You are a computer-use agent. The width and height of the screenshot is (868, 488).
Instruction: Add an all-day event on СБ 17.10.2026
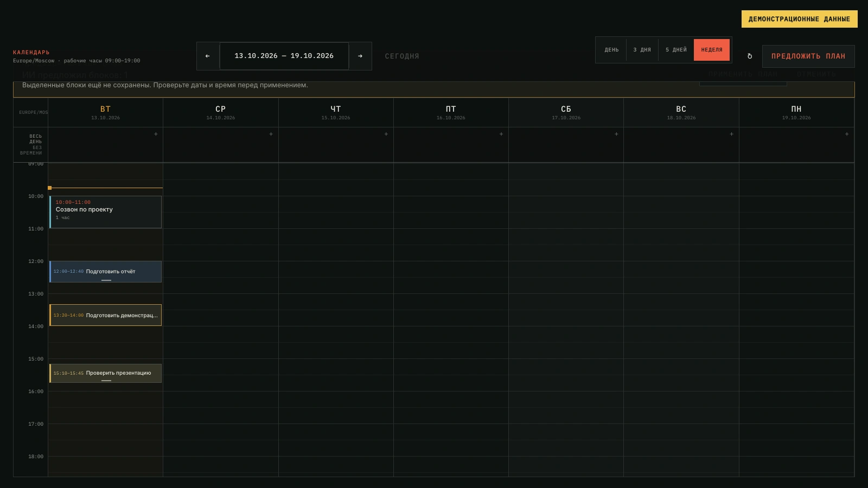616,134
